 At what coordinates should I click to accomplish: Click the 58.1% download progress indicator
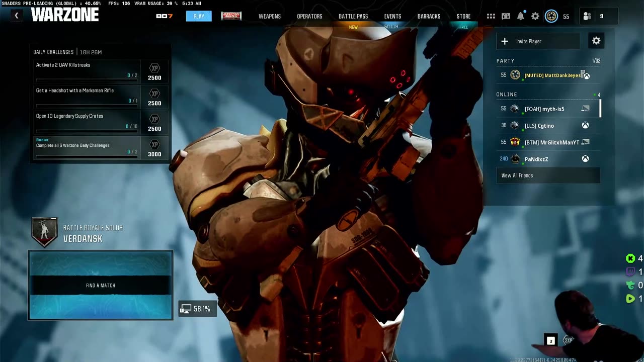(x=198, y=309)
